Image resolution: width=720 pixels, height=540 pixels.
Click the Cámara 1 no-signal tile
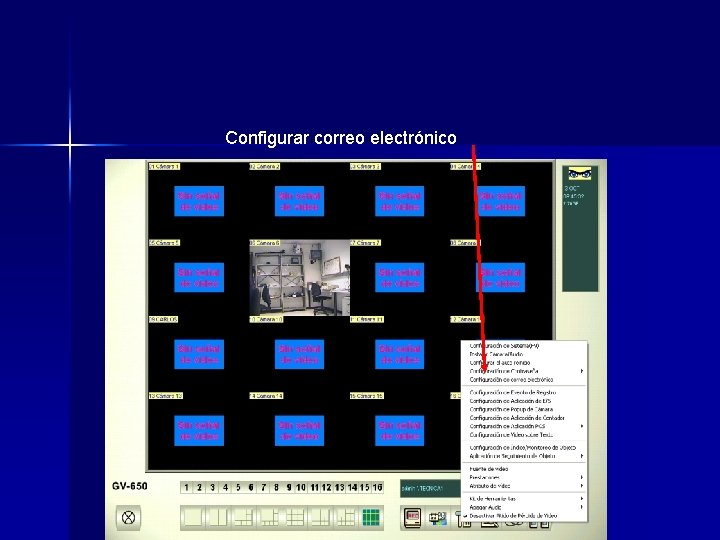199,201
